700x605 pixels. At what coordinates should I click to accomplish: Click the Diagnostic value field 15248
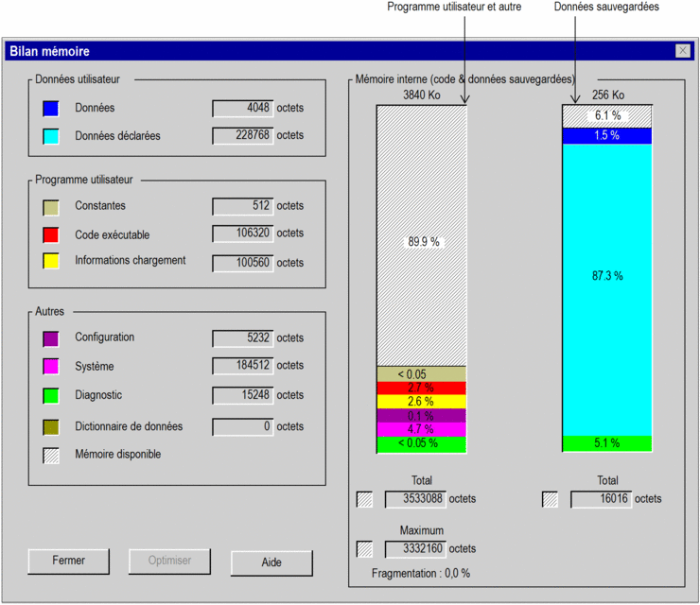[x=243, y=395]
